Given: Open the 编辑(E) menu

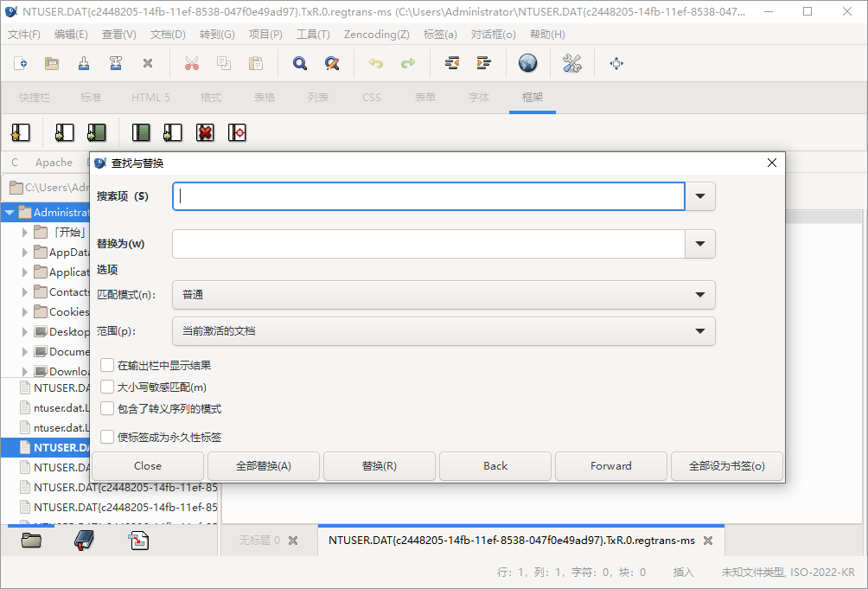Looking at the screenshot, I should tap(71, 35).
